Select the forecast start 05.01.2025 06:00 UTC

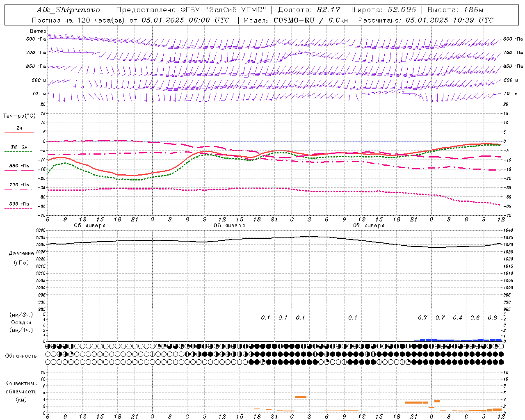click(185, 20)
